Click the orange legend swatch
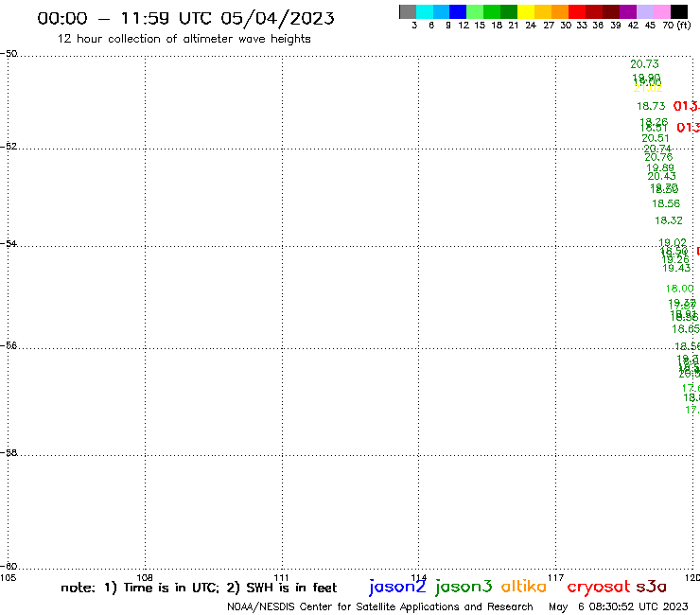This screenshot has width=700, height=615. (560, 11)
